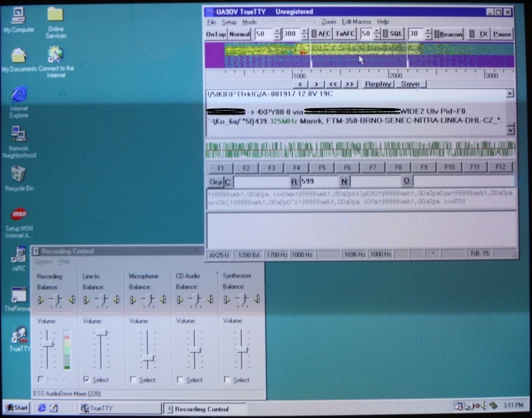Click the F12 macro button
532x418 pixels.
point(500,167)
